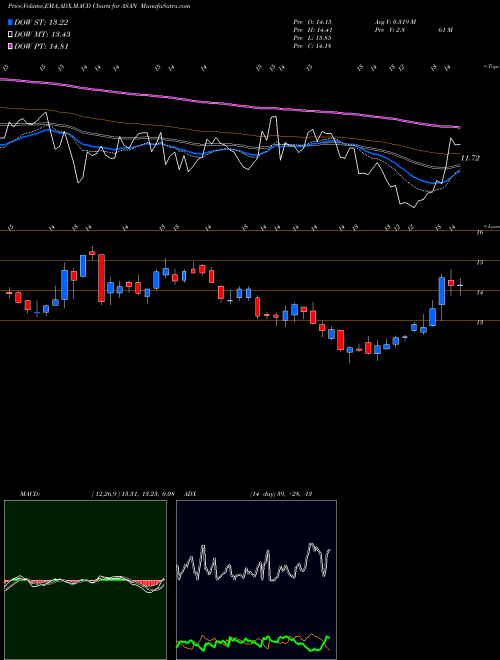Click the 'Avg V: 0.319 M' text
500x660 pixels.
tap(394, 22)
